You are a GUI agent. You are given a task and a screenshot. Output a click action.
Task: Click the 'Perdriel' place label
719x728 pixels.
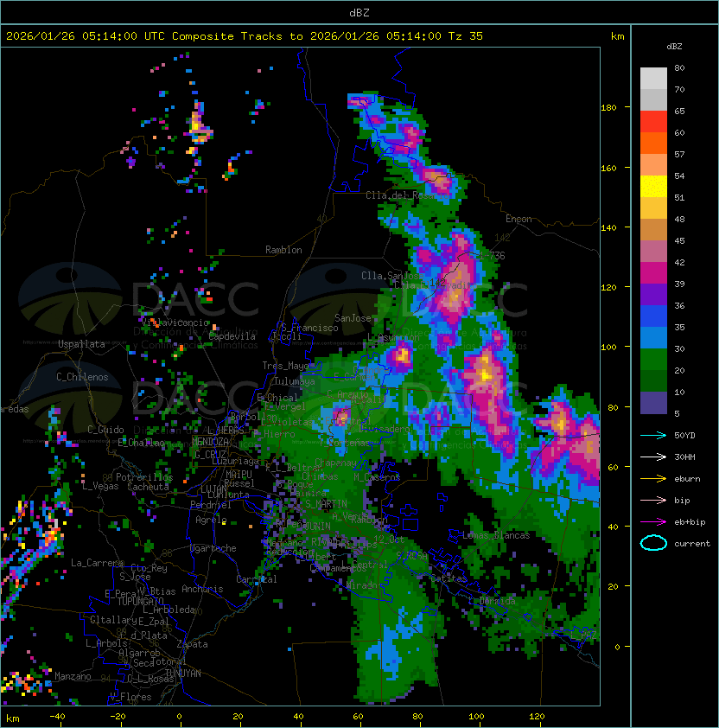211,504
